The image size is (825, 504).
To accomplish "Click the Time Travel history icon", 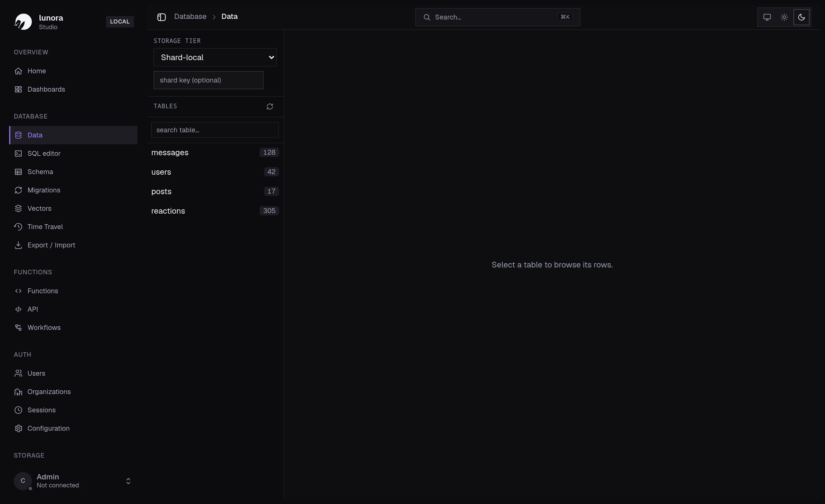I will 18,227.
